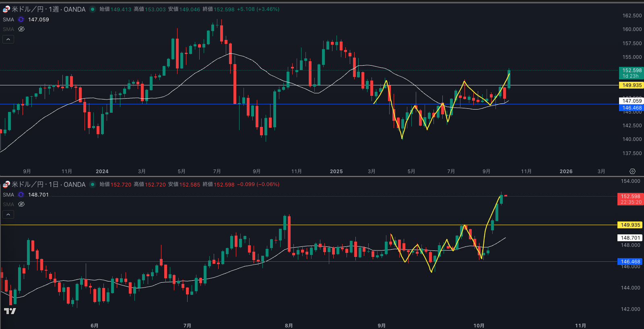Click the green market status dot on daily chart
The image size is (644, 329).
[93, 184]
